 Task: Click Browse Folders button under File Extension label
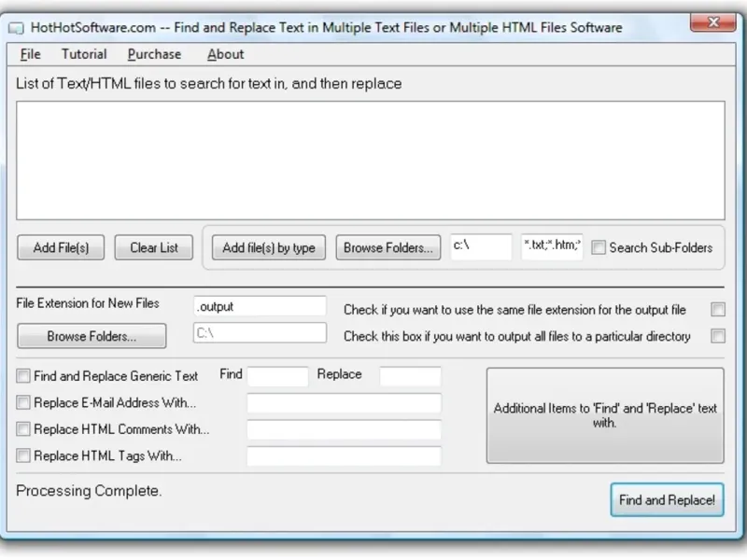92,336
